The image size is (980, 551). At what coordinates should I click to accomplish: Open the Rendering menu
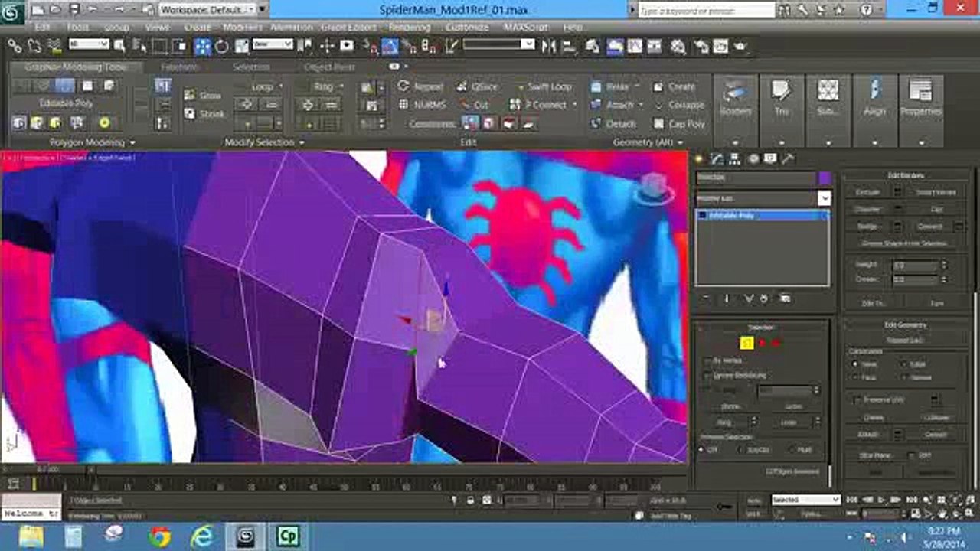(409, 27)
